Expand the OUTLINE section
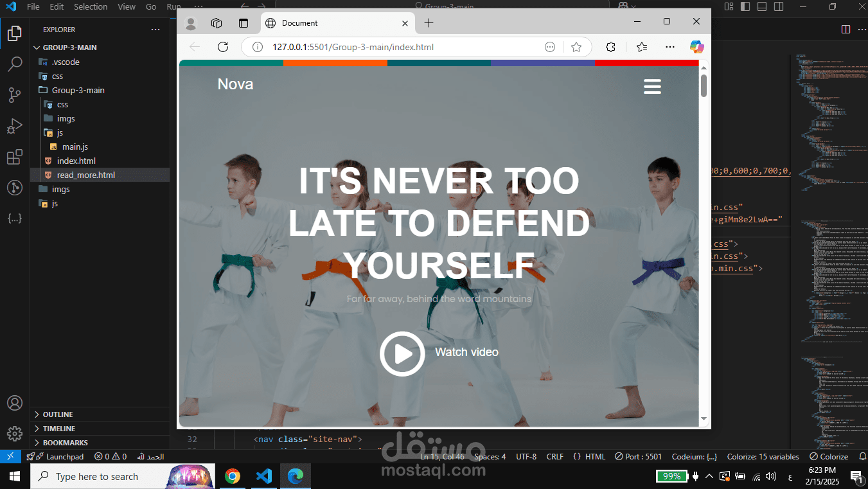The height and width of the screenshot is (489, 868). 100,414
